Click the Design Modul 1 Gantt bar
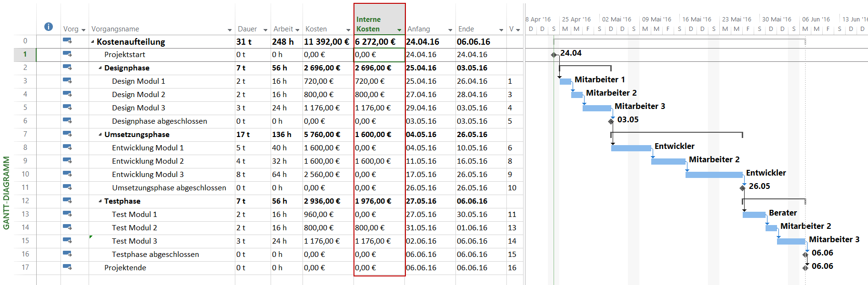 (x=565, y=81)
